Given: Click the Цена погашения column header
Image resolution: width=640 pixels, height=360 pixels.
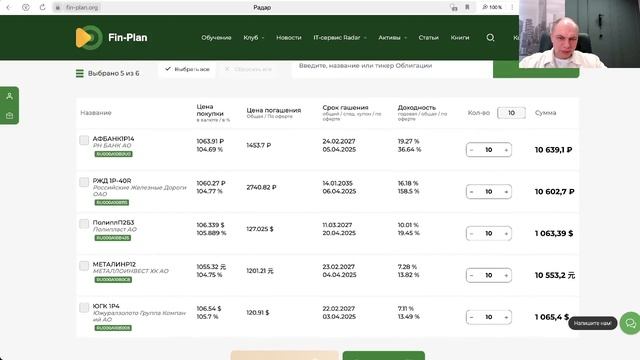Looking at the screenshot, I should click(x=273, y=110).
